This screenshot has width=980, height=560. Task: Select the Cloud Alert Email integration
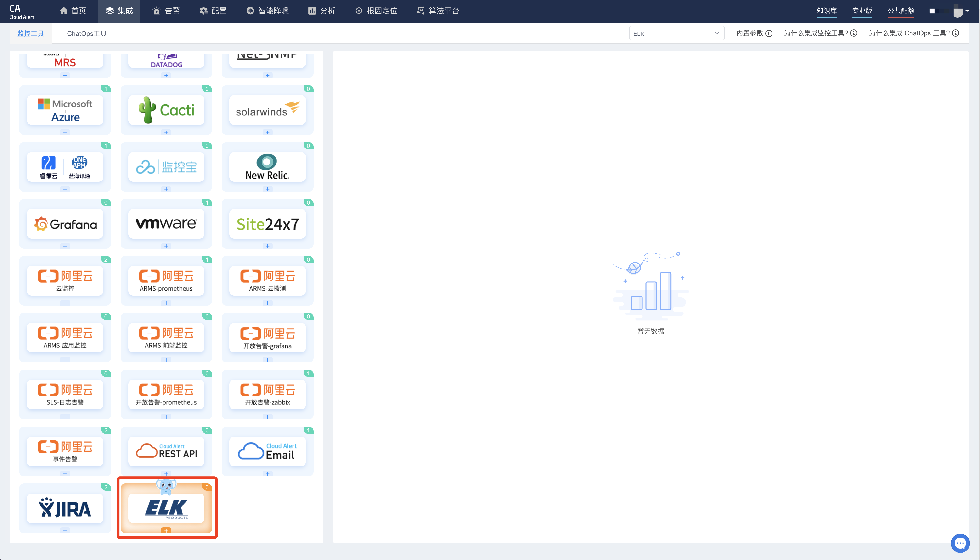(267, 451)
